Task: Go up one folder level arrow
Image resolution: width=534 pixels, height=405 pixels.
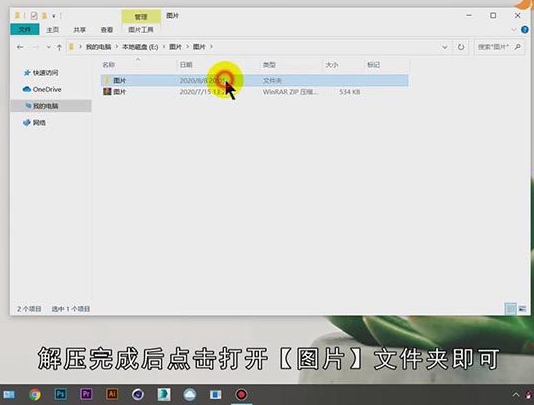Action: point(59,47)
